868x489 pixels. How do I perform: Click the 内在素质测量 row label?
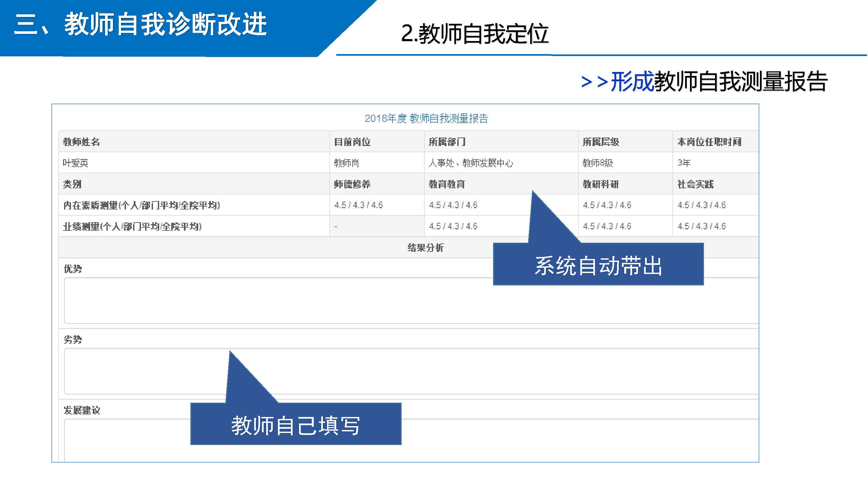tap(142, 205)
